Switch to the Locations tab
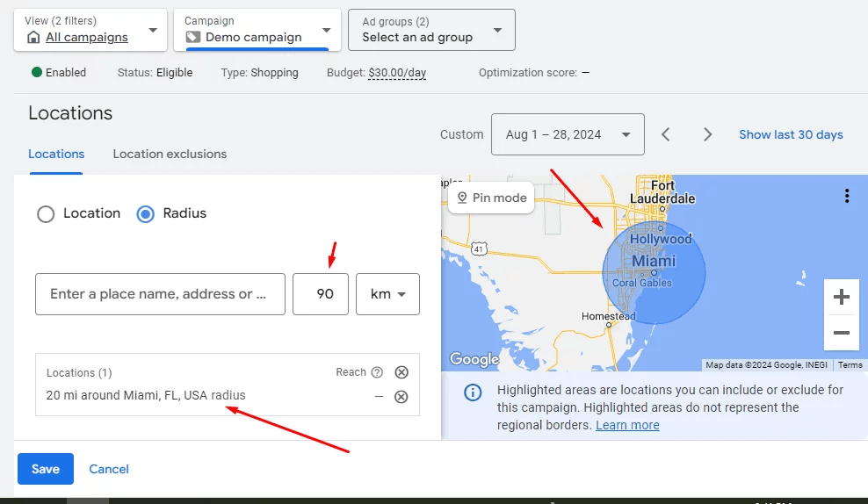Image resolution: width=868 pixels, height=504 pixels. 56,154
